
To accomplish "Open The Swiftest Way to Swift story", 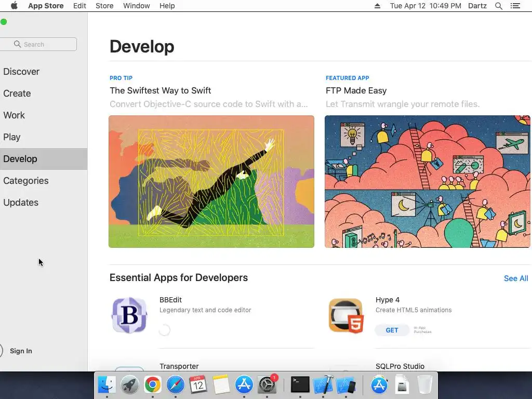I will coord(160,90).
